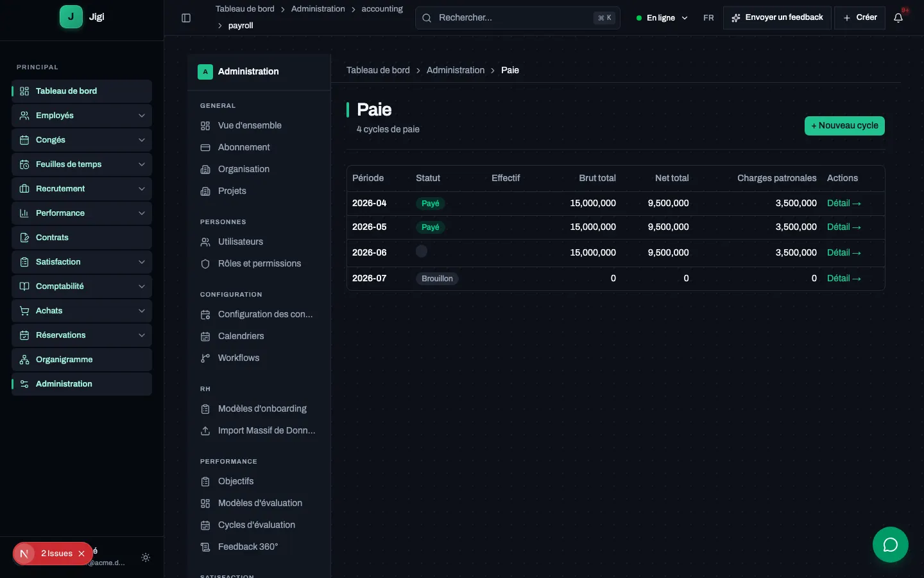Click the search magnifier icon

[427, 18]
